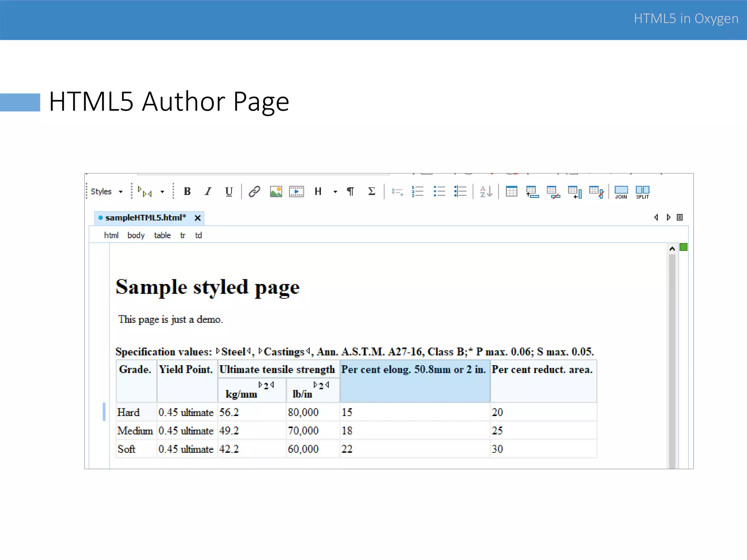The image size is (747, 560).
Task: Navigate to next tab with right arrow
Action: point(668,217)
